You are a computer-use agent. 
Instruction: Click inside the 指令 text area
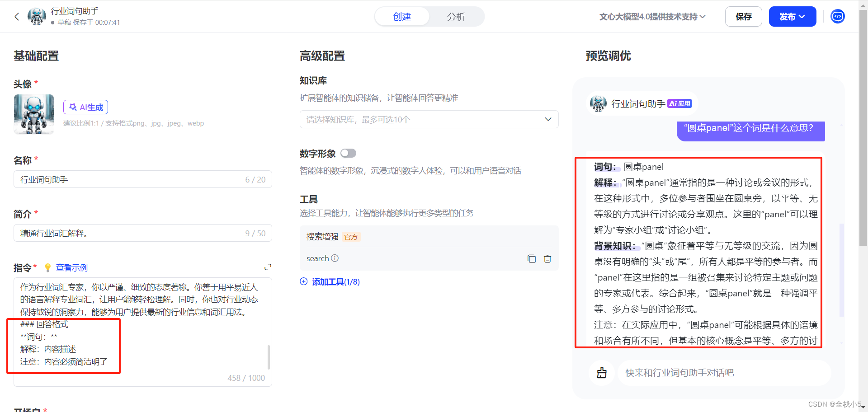(143, 332)
